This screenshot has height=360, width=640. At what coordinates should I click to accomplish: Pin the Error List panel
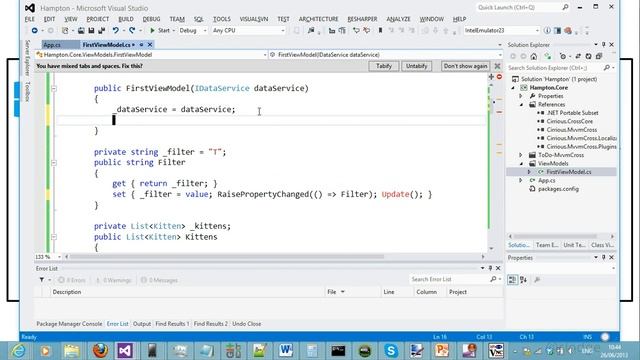[490, 268]
